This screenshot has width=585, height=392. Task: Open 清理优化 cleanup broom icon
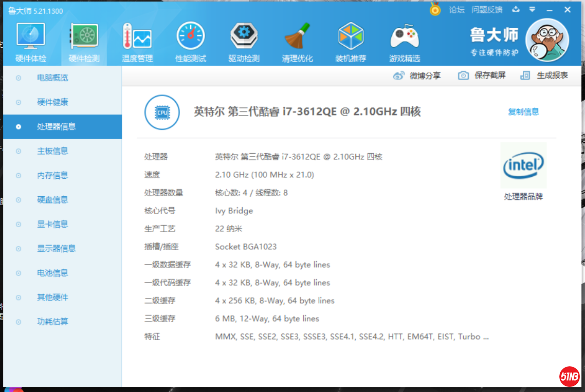[x=297, y=42]
